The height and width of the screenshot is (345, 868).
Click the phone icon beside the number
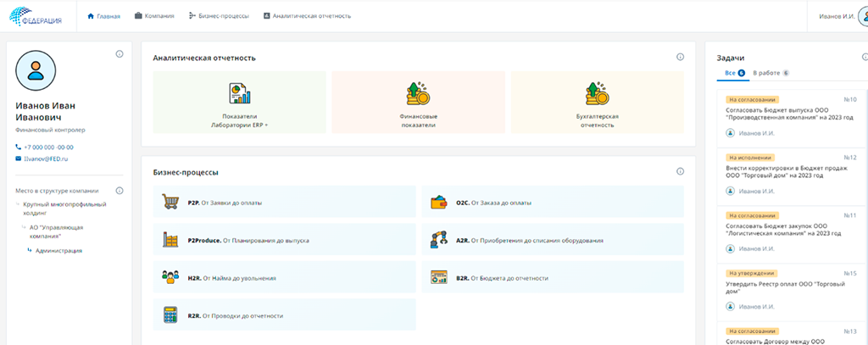(19, 147)
